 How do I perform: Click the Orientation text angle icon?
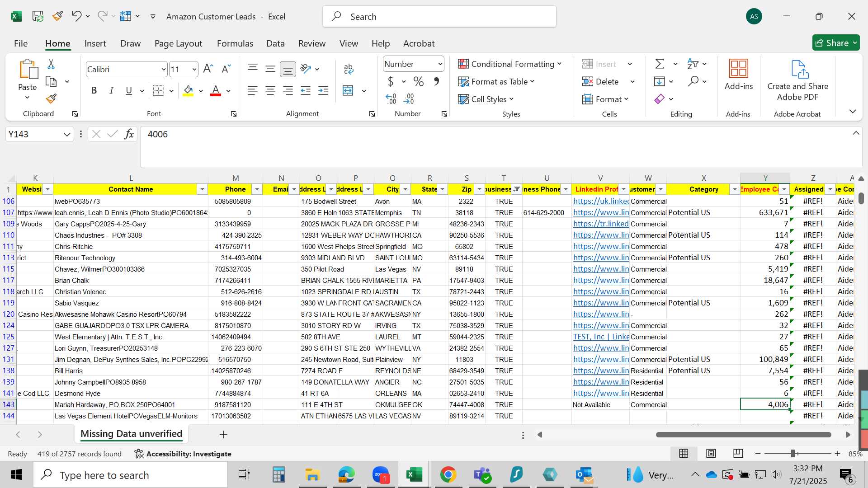[x=306, y=69]
